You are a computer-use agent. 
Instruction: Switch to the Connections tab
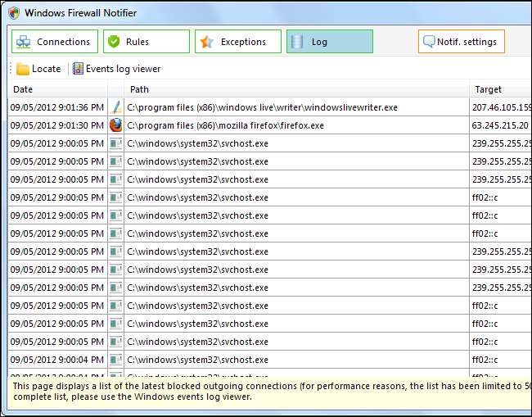[55, 42]
